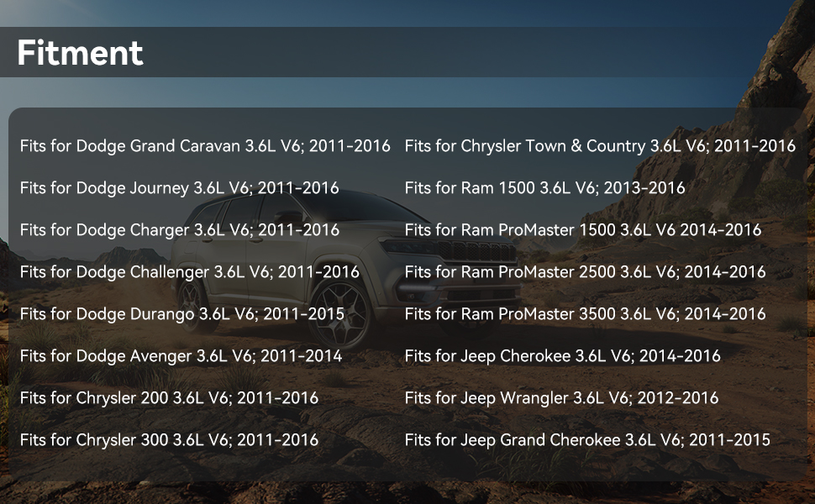This screenshot has width=815, height=504.
Task: Click the Dodge Journey 3.6L V6 entry
Action: click(179, 188)
